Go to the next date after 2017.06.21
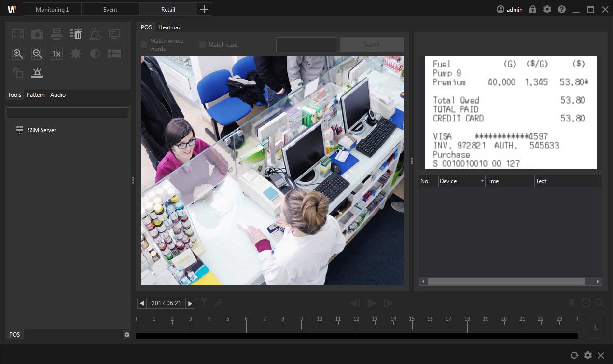 (x=190, y=303)
